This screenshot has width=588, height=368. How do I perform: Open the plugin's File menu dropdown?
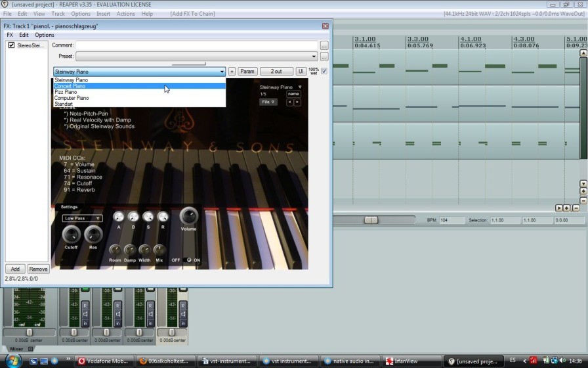(x=268, y=102)
